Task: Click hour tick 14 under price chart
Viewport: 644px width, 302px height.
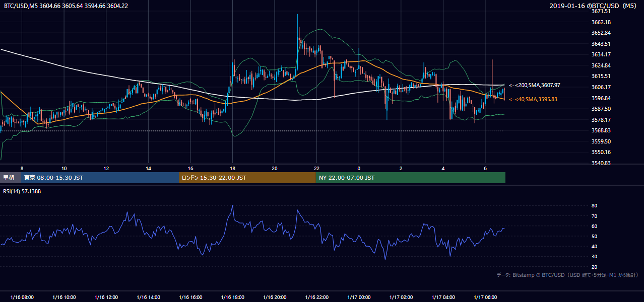Action: pos(148,168)
